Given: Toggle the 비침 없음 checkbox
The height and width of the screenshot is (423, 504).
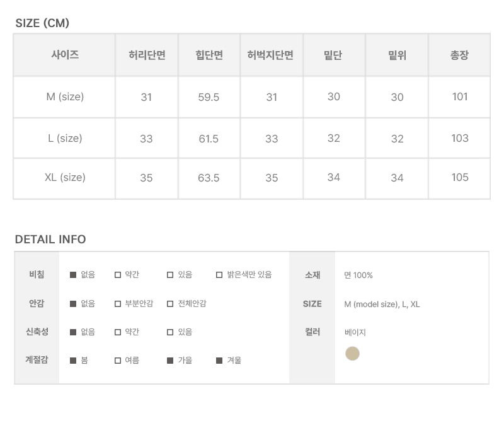Looking at the screenshot, I should click(x=73, y=275).
